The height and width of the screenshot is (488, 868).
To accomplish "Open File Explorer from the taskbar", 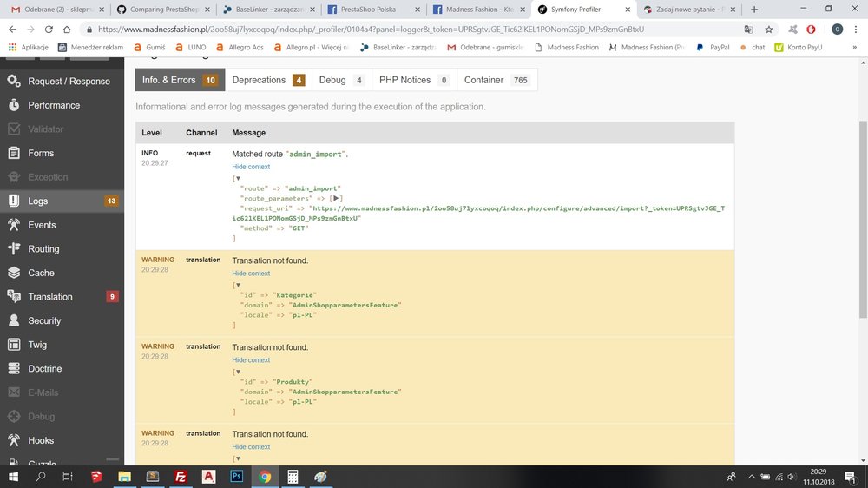I will (x=124, y=477).
